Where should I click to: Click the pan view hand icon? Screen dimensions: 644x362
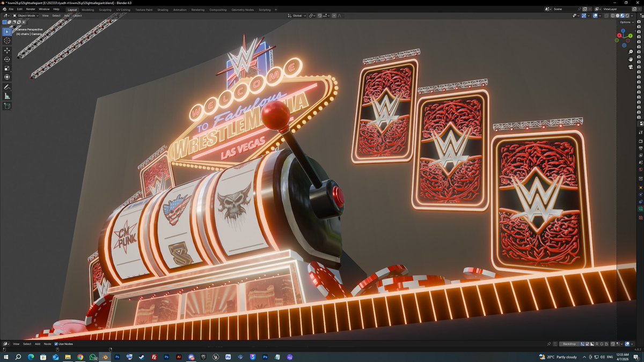(631, 59)
